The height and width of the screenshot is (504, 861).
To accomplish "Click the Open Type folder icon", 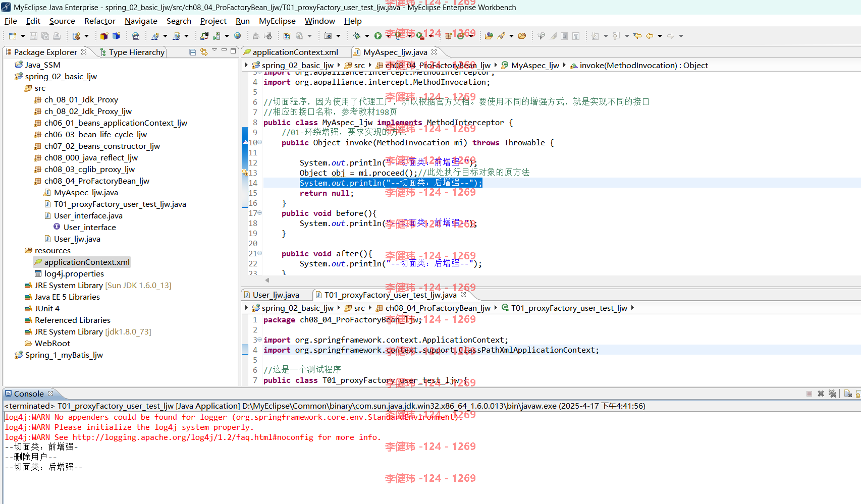I will click(x=489, y=36).
